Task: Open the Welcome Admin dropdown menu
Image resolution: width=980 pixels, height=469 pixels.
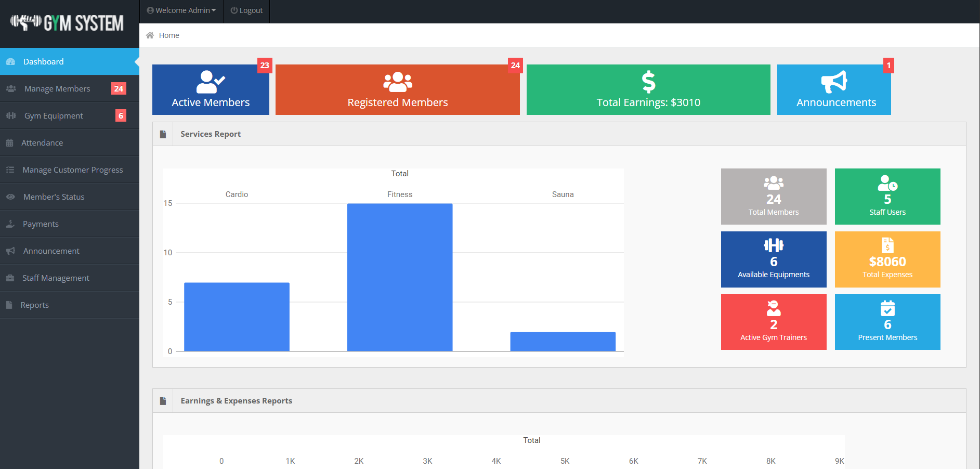Action: [x=181, y=10]
